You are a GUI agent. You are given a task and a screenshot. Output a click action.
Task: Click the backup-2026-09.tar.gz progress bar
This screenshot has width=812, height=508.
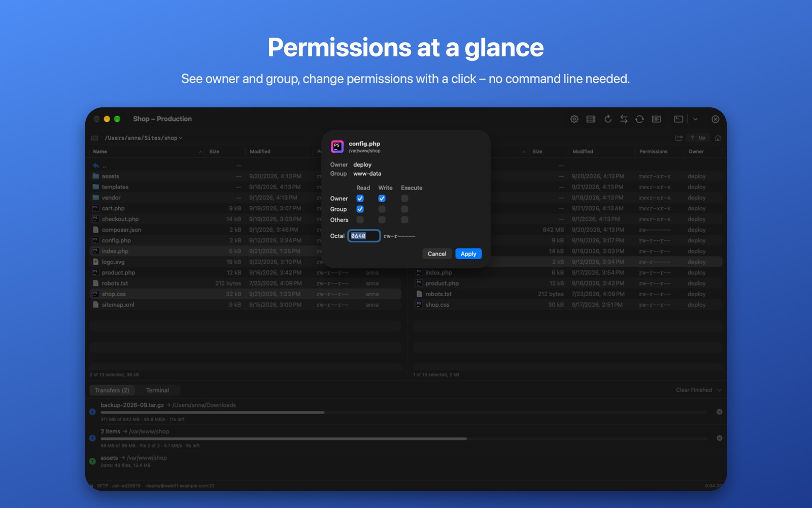coord(404,412)
